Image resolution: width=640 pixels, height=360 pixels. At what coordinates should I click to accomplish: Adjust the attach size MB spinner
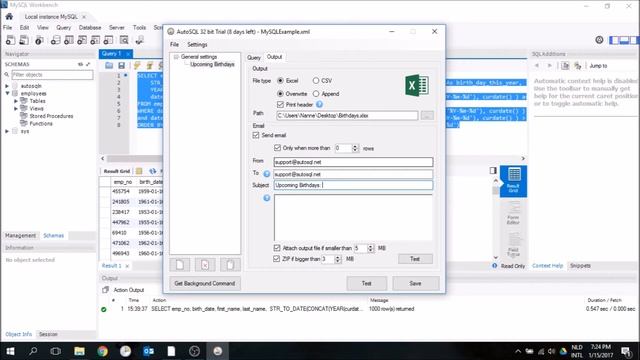(x=371, y=248)
